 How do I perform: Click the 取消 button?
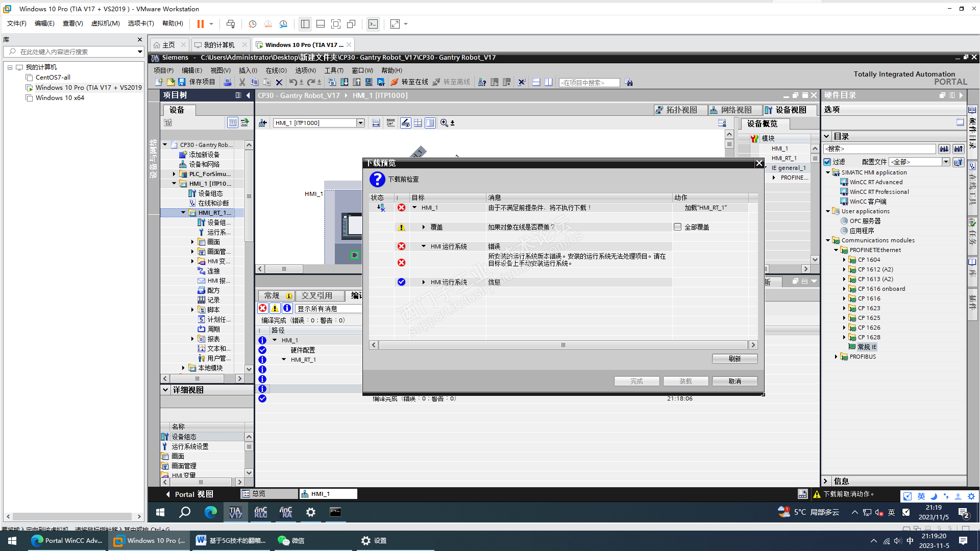pyautogui.click(x=734, y=381)
